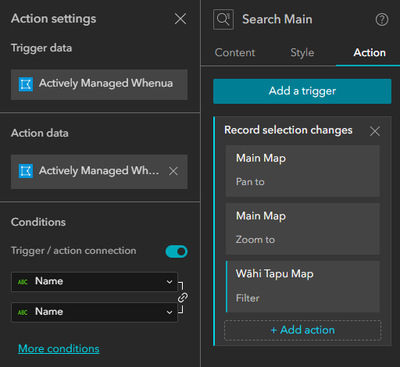Click the Search Main title text
Viewport: 400px width, 367px height.
[x=277, y=19]
